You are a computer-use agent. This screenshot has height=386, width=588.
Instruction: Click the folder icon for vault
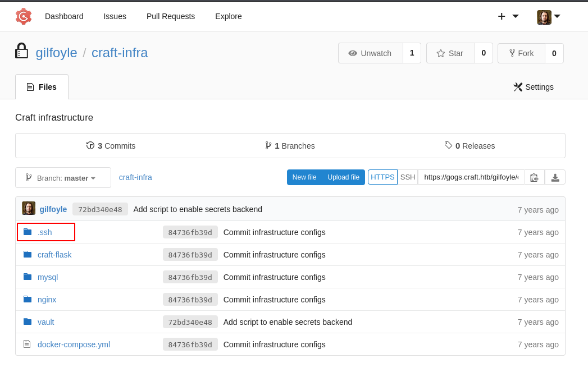(x=28, y=322)
